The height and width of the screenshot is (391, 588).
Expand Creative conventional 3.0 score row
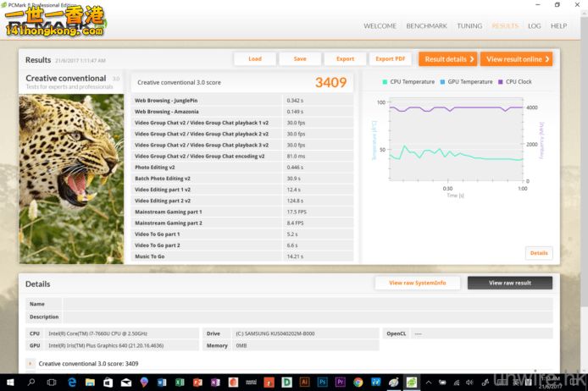(x=30, y=364)
